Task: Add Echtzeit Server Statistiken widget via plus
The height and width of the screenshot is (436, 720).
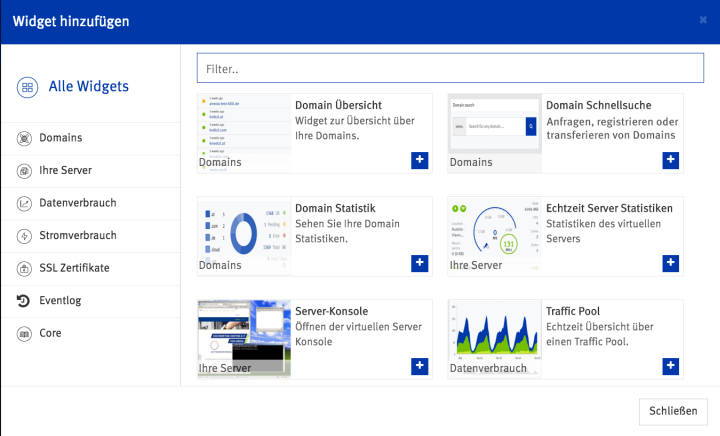Action: 670,263
